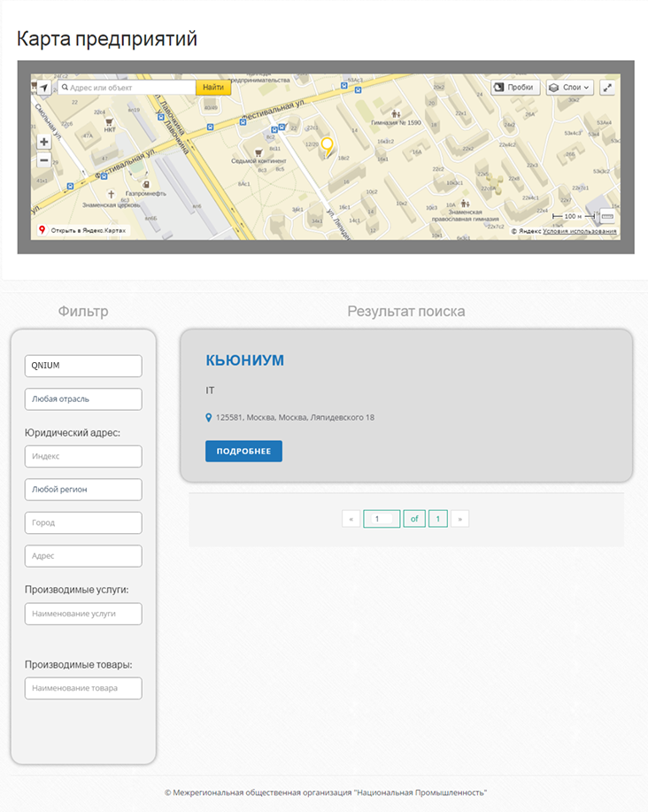The width and height of the screenshot is (648, 812).
Task: Expand the Любой регион dropdown
Action: pos(83,490)
